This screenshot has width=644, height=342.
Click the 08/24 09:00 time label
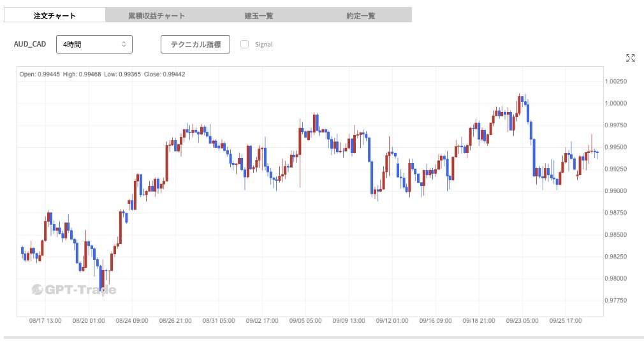coord(132,321)
